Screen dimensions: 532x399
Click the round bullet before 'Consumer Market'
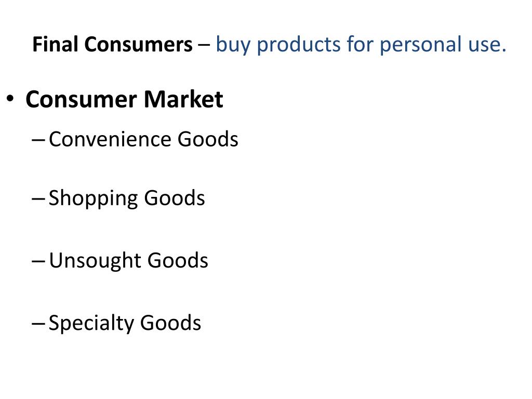[10, 98]
